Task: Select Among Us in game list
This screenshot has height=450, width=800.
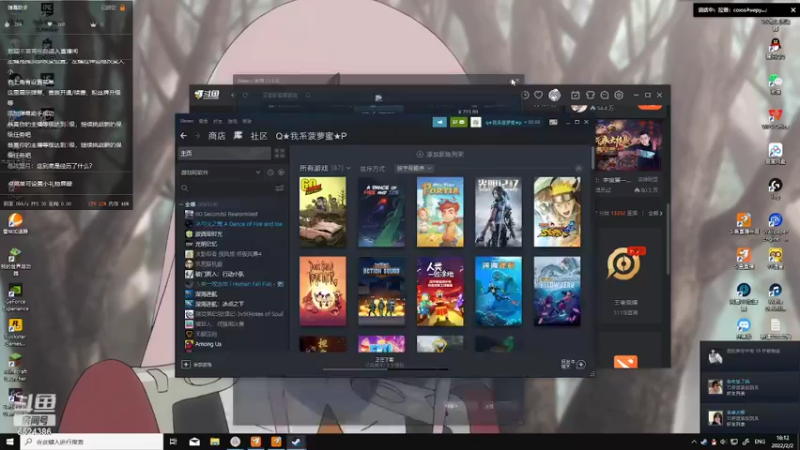Action: tap(203, 344)
